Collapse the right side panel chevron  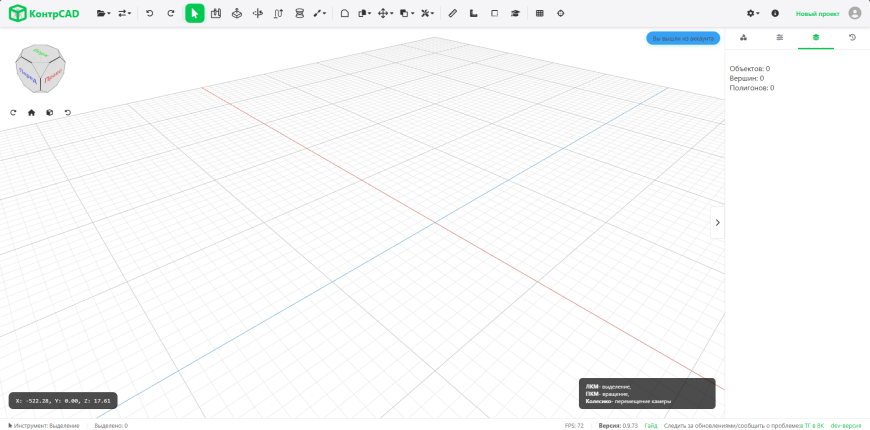click(x=717, y=222)
